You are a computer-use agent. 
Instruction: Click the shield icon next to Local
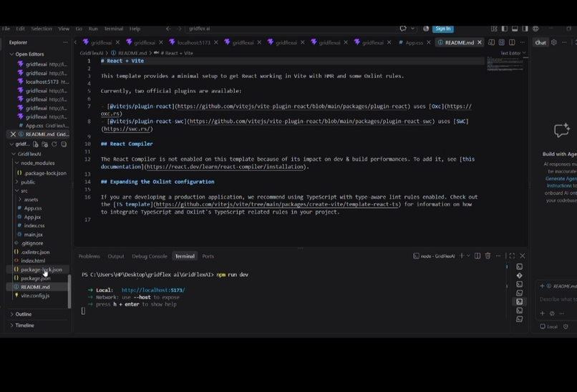click(566, 326)
